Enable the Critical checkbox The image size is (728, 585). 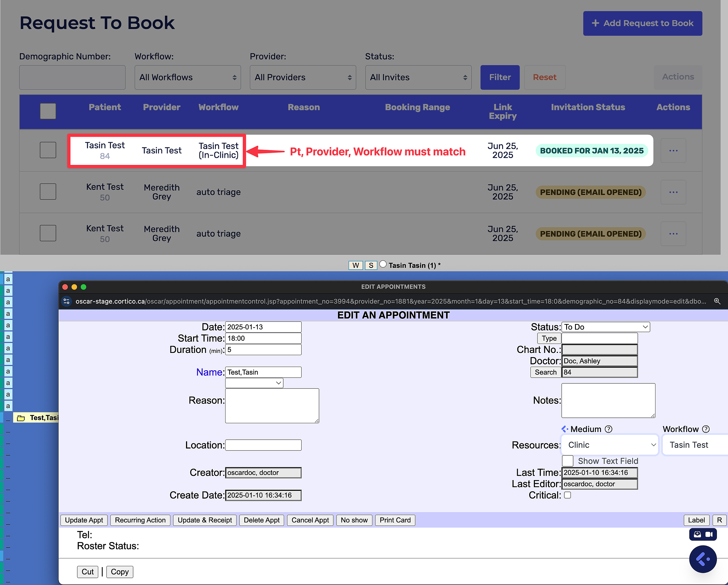tap(568, 495)
